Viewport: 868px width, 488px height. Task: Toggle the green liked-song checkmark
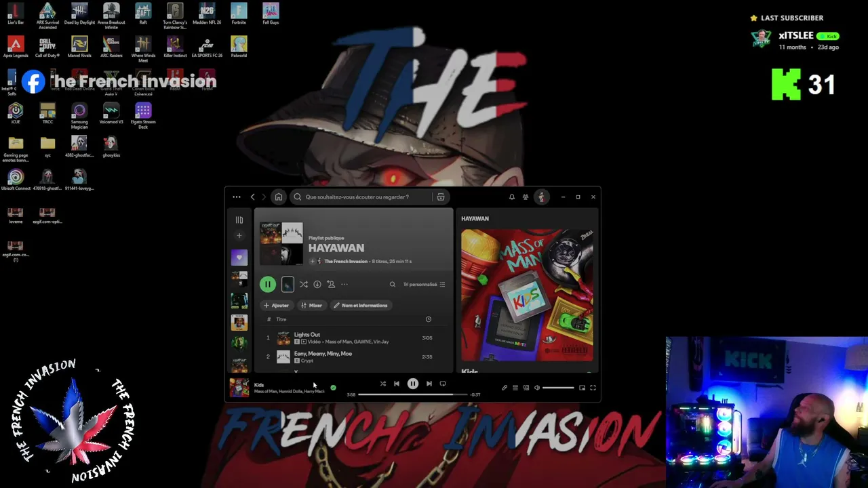click(333, 388)
